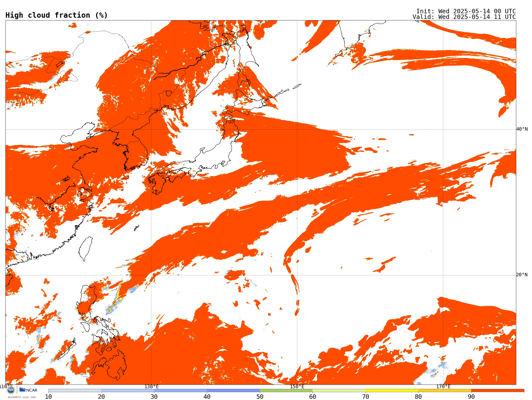Click the "Valid: Wed 2025-05-14 11 UTC" line

click(464, 17)
